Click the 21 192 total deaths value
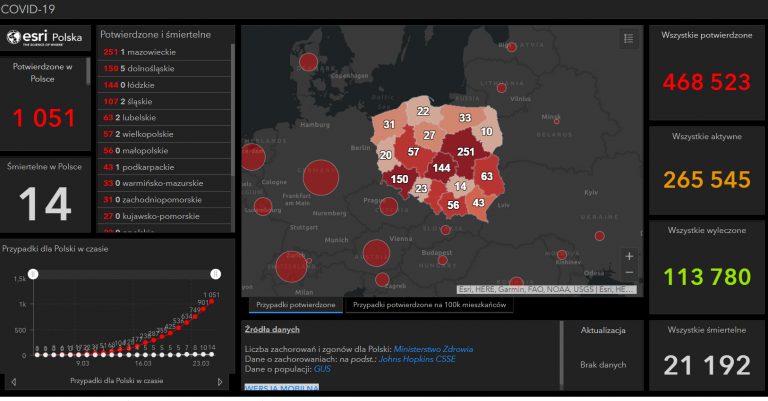Image resolution: width=768 pixels, height=401 pixels. coord(707,365)
